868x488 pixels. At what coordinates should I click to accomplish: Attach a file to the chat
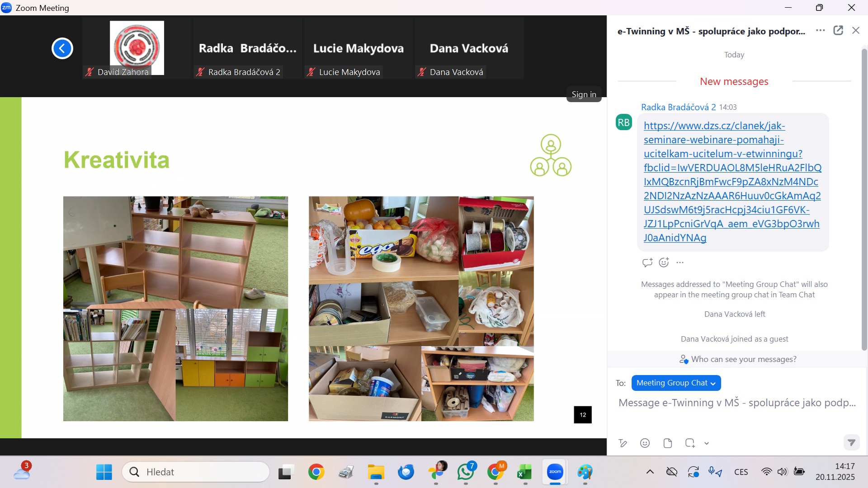[668, 443]
